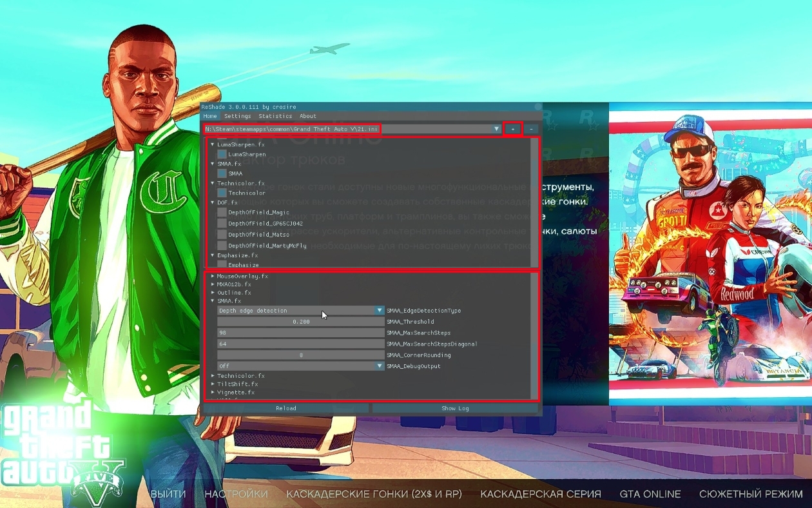Toggle the LumaSharpen technique checkbox
Viewport: 812px width, 508px height.
[222, 155]
